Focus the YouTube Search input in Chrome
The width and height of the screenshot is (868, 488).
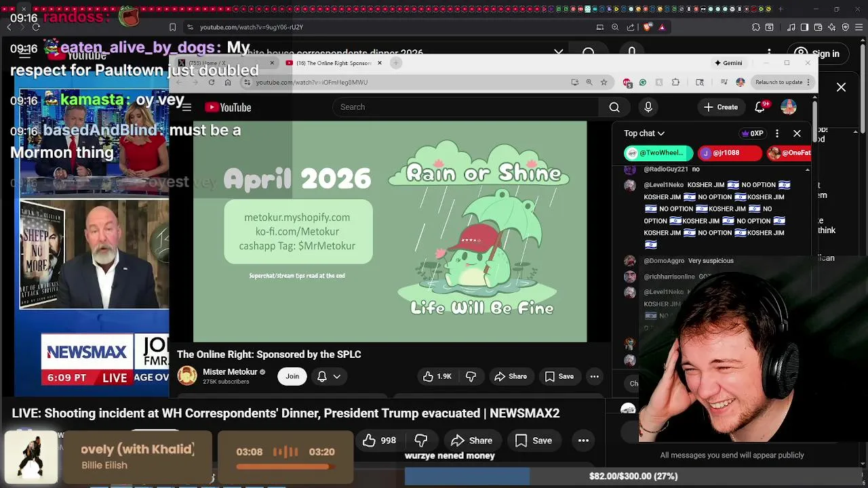(466, 107)
